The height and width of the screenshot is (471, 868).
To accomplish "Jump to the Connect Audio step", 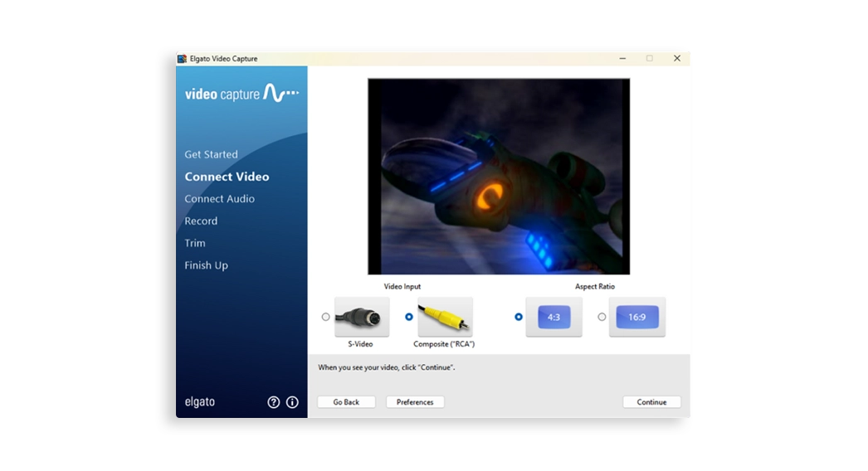I will click(x=220, y=199).
